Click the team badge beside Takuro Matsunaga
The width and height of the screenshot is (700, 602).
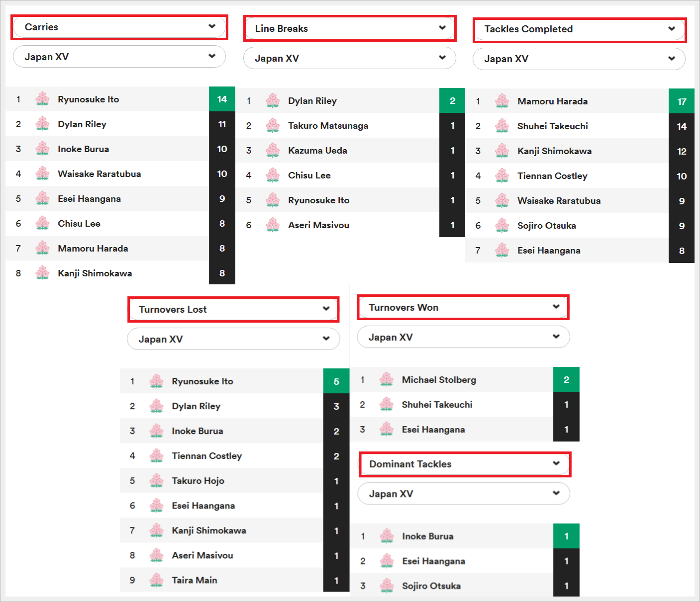273,126
